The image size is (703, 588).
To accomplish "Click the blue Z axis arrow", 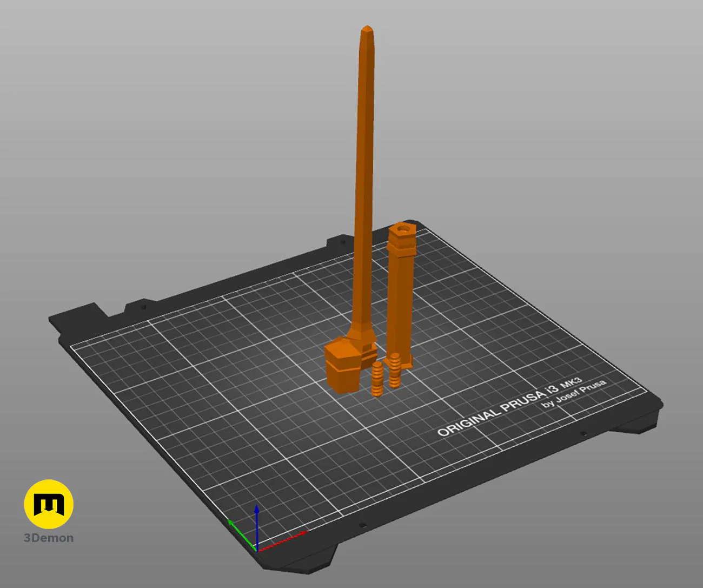I will (257, 527).
